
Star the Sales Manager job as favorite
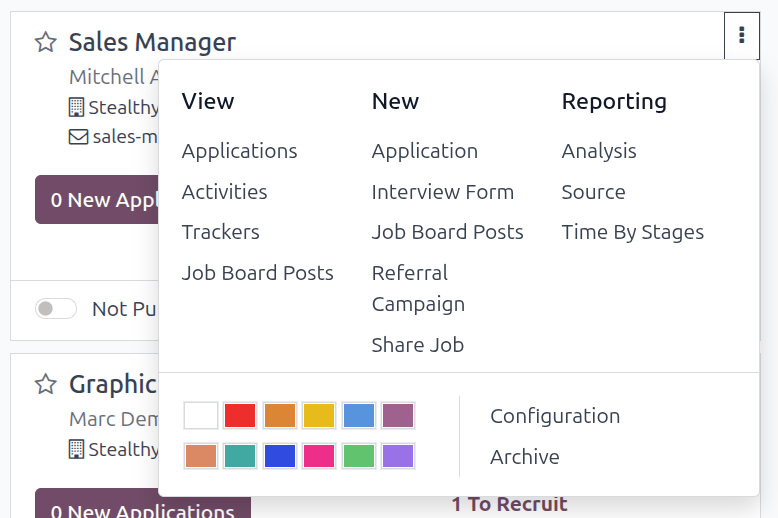click(x=45, y=42)
